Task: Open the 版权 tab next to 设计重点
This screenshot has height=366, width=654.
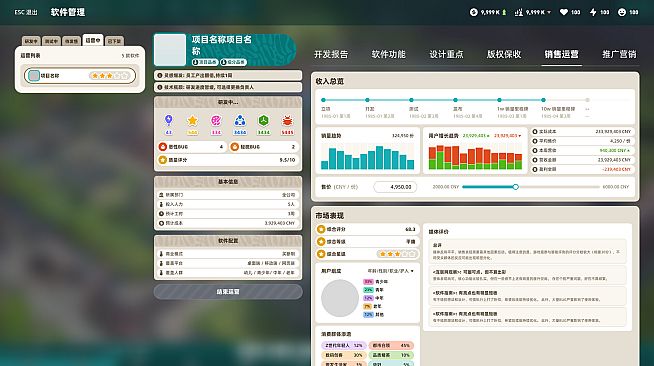Action: click(x=504, y=54)
